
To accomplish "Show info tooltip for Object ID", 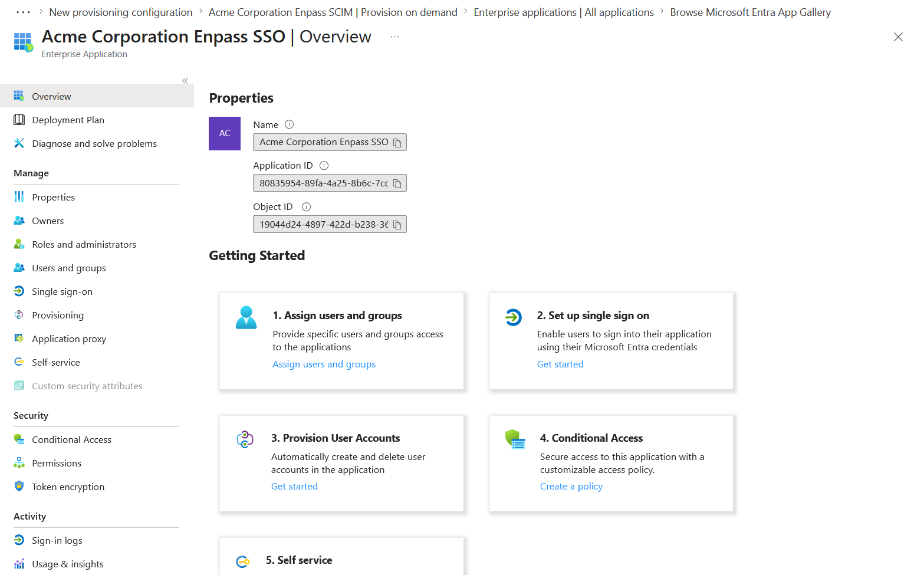I will (306, 207).
